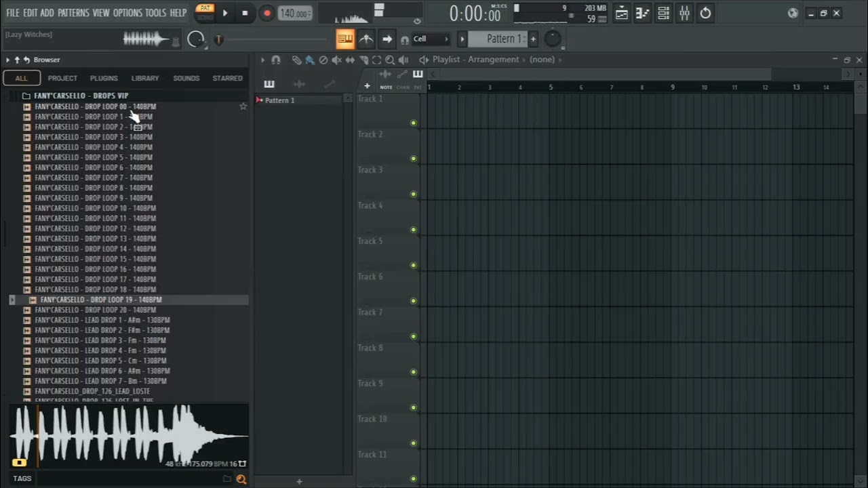Screen dimensions: 868x488
Task: Mute Track 9 with its green light
Action: [413, 407]
